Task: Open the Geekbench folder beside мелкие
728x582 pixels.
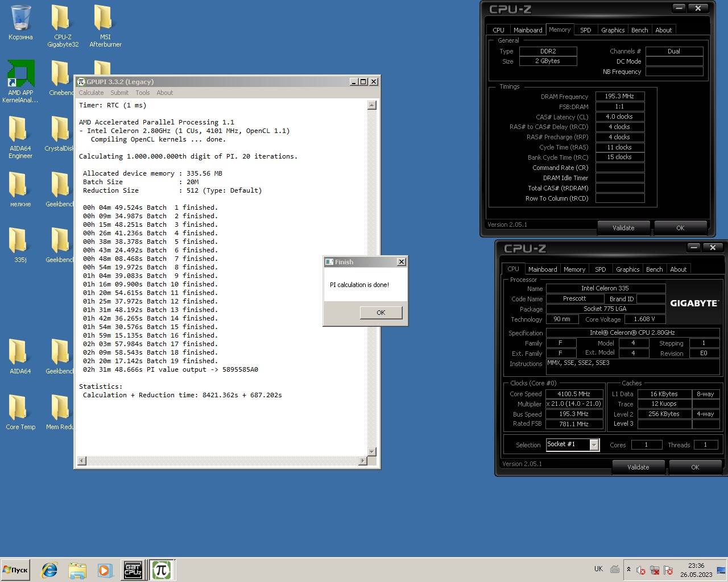Action: (60, 189)
